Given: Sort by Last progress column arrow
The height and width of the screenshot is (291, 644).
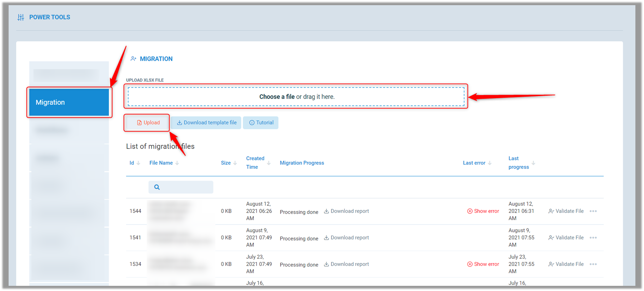Looking at the screenshot, I should point(533,163).
